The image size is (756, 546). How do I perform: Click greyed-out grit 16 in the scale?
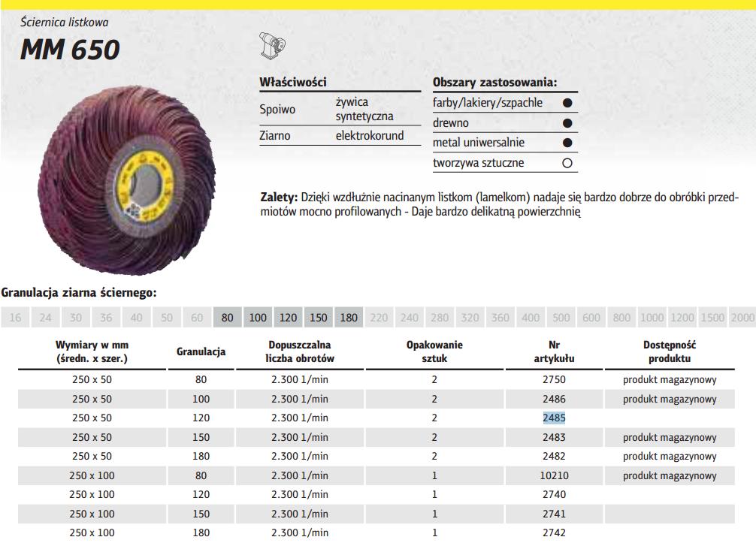[x=15, y=318]
